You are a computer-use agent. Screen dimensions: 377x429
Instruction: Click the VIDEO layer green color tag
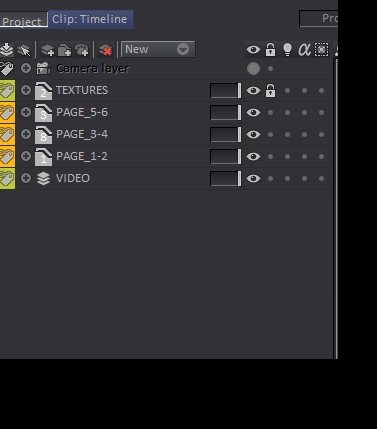point(7,178)
